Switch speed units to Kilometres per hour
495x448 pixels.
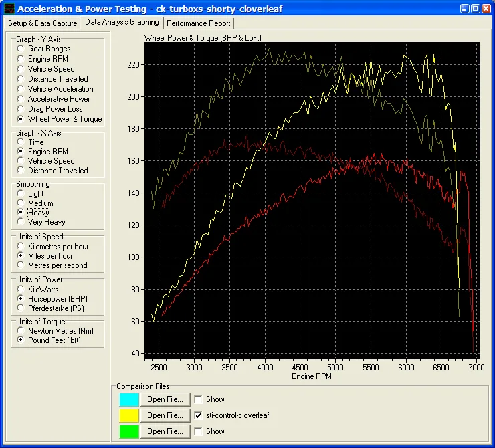click(x=22, y=247)
